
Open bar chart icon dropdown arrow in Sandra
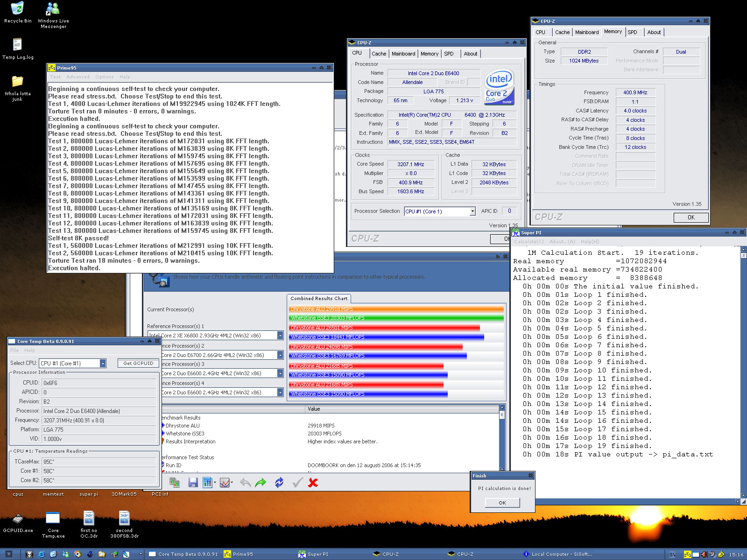click(x=215, y=483)
